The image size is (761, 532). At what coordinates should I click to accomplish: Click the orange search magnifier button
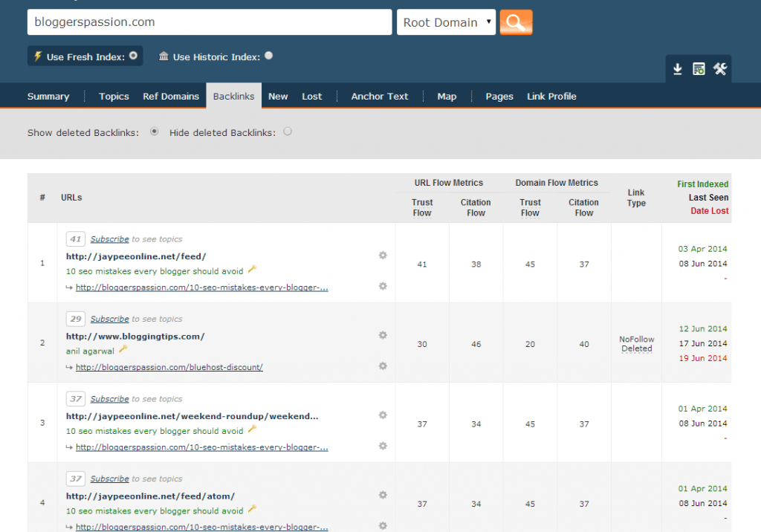[516, 22]
